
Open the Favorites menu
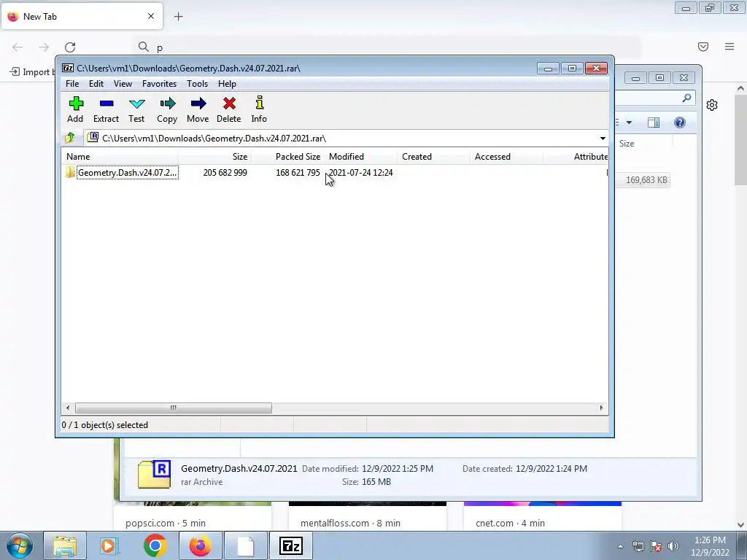(159, 84)
